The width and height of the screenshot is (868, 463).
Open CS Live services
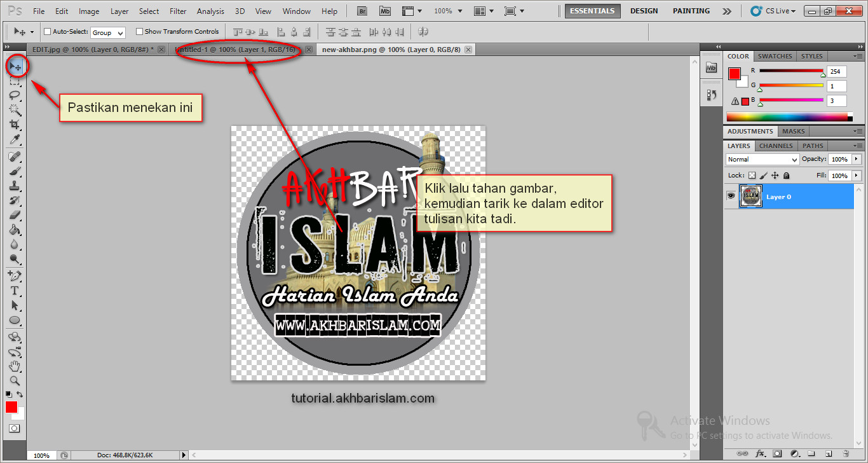click(773, 11)
